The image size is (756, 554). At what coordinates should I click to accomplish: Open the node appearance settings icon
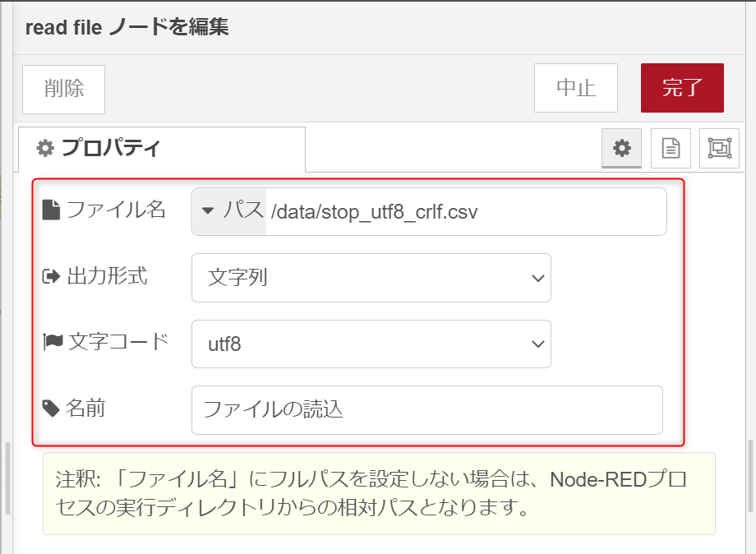(x=719, y=148)
